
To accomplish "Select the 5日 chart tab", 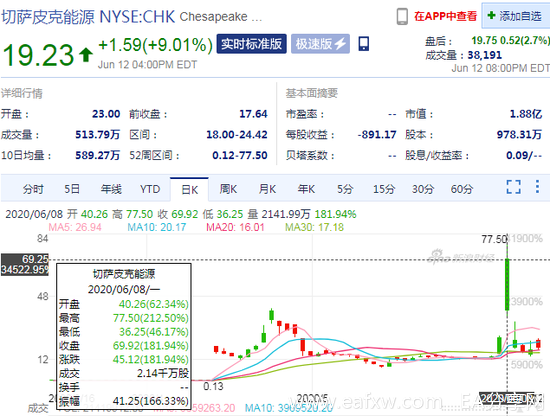I will (x=72, y=189).
